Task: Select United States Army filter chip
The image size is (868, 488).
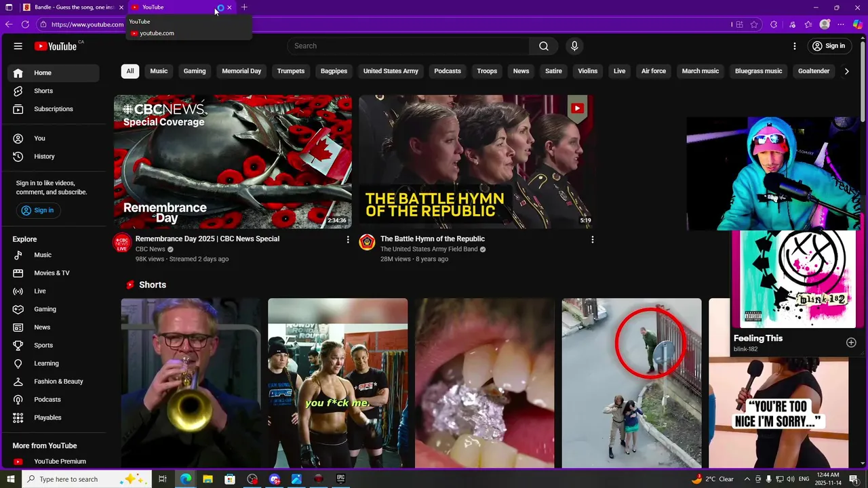Action: [x=391, y=71]
